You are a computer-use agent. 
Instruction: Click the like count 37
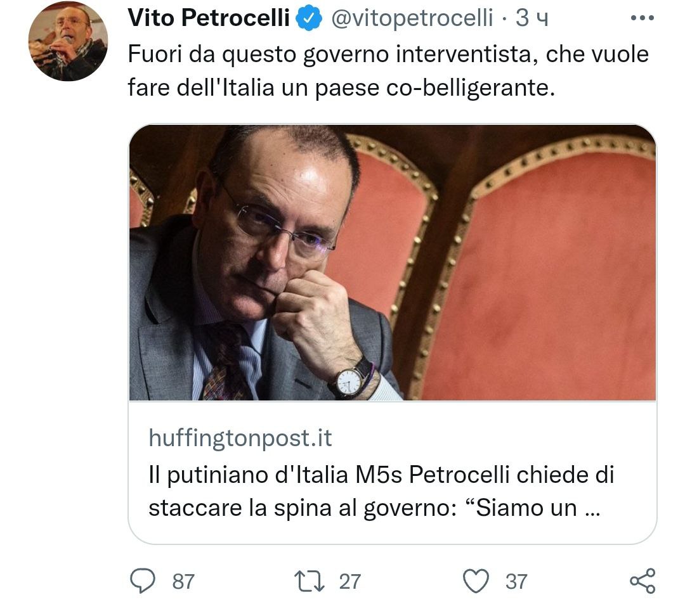click(516, 581)
